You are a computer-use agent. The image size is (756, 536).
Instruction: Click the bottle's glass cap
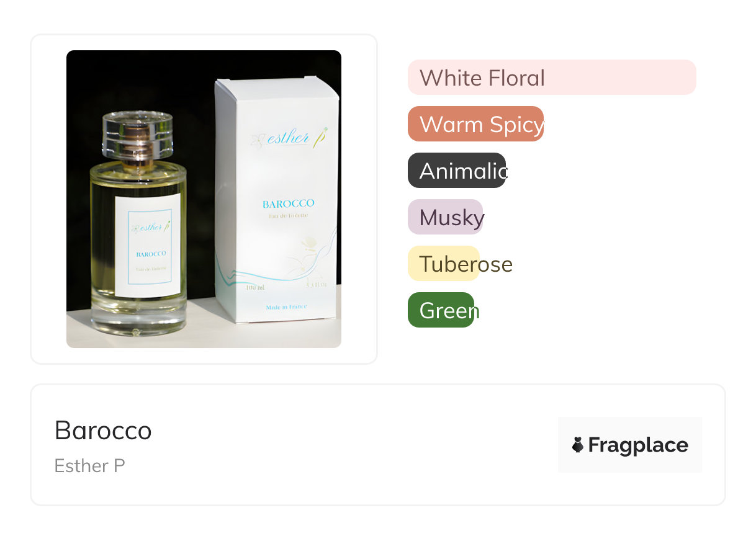[137, 135]
